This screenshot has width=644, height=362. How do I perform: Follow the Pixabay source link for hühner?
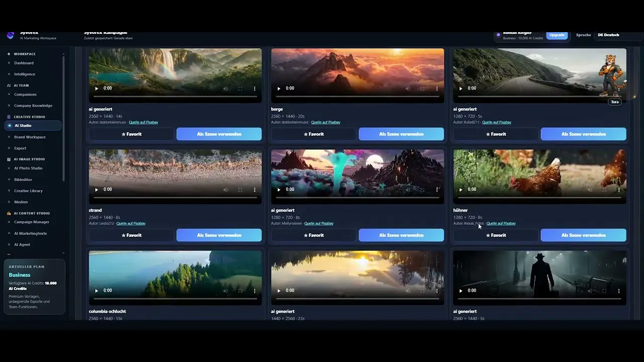point(501,223)
